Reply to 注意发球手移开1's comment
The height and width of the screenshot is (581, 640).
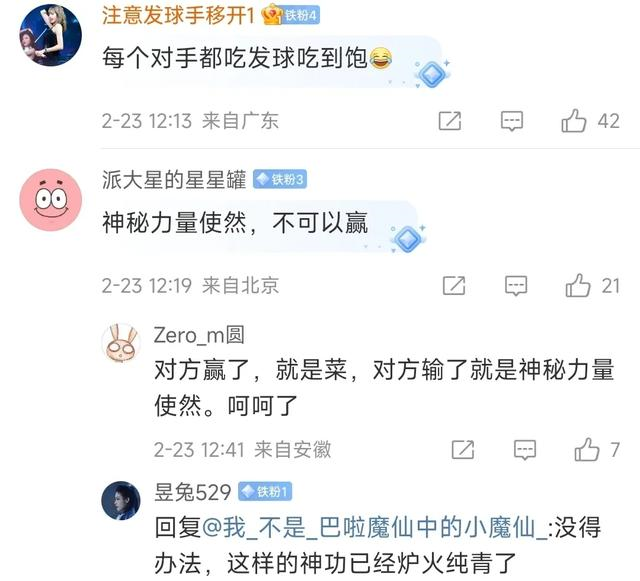(x=512, y=121)
